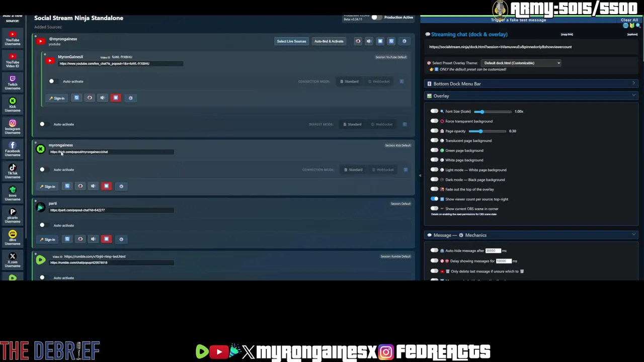644x362 pixels.
Task: Click the globe icon under Clear All
Action: (626, 26)
